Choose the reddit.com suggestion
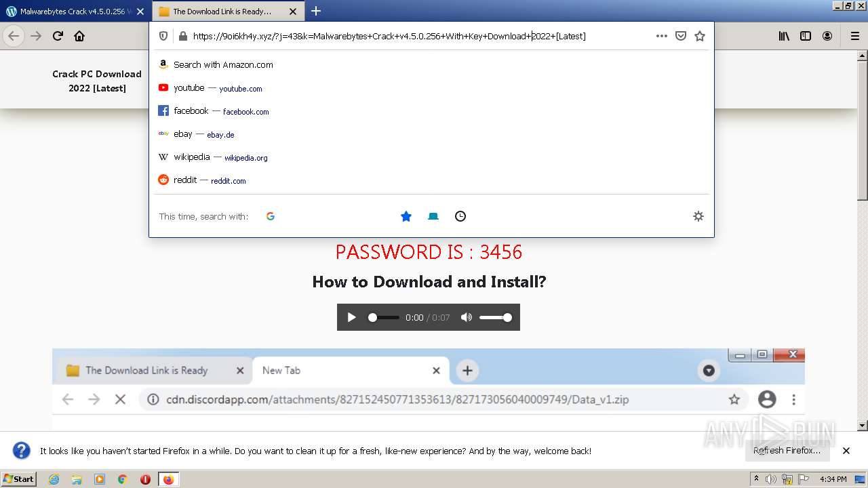This screenshot has width=868, height=488. [x=431, y=180]
